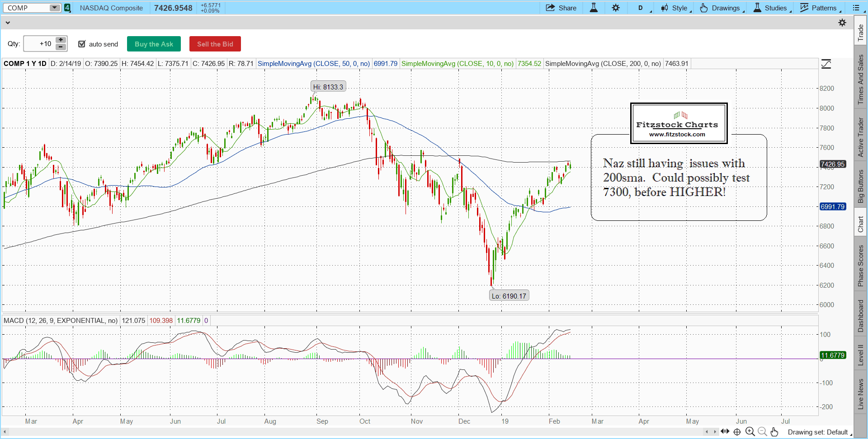Open chart settings gear in the blue toolbar
This screenshot has height=439, width=868.
click(x=616, y=8)
